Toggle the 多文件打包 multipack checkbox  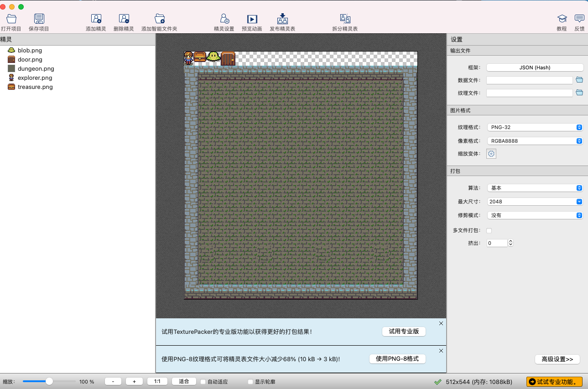pos(489,231)
